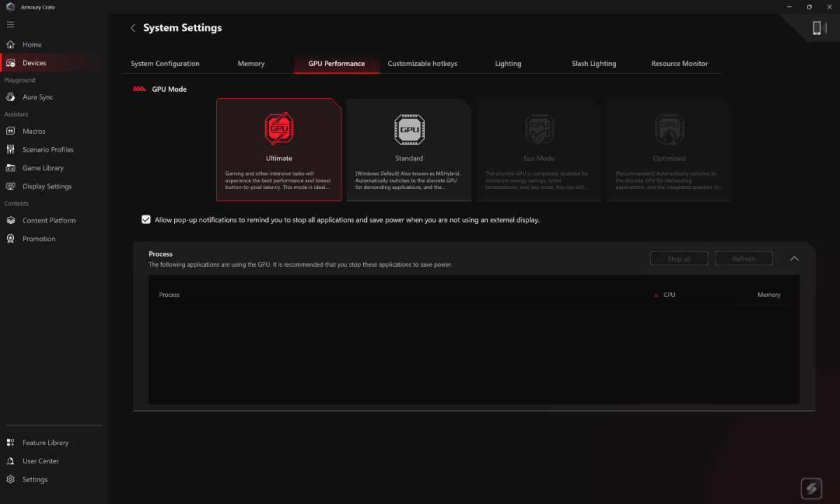The width and height of the screenshot is (840, 504).
Task: Click the Ultimate mode description text
Action: point(279,181)
